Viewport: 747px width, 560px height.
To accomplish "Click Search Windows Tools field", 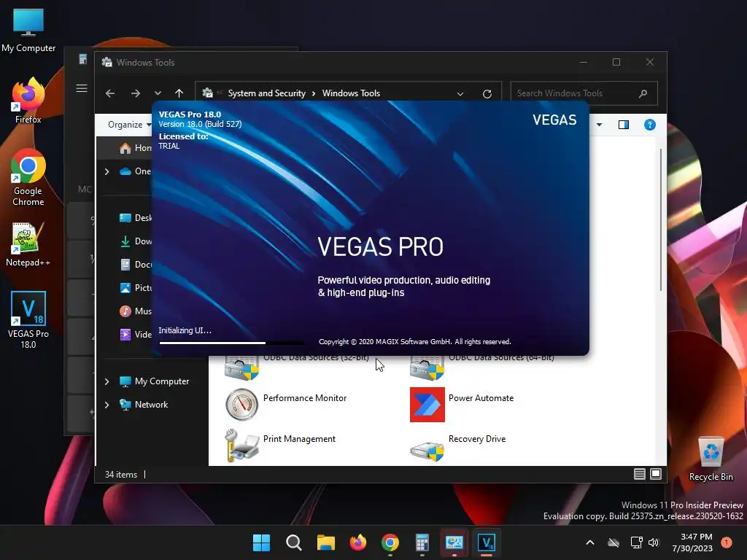I will [584, 93].
